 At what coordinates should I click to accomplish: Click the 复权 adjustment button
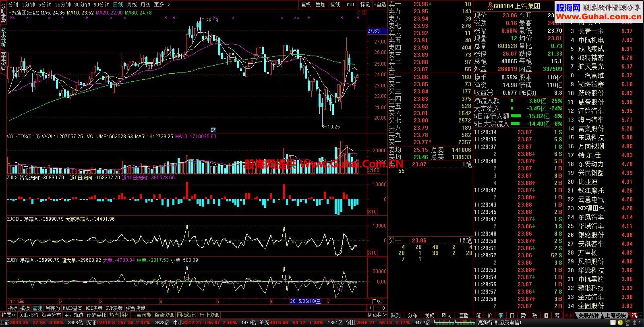(x=306, y=4)
